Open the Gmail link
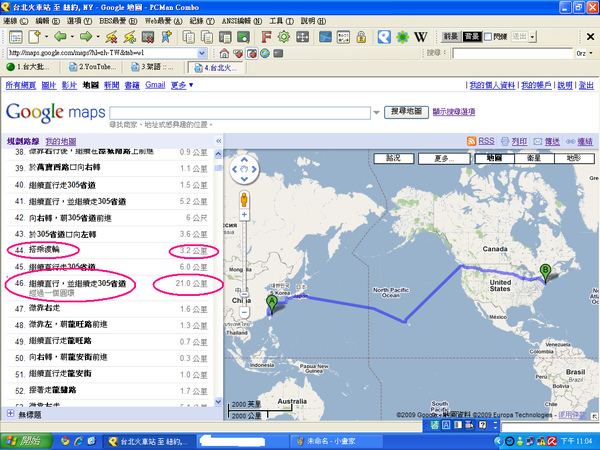 click(x=155, y=85)
